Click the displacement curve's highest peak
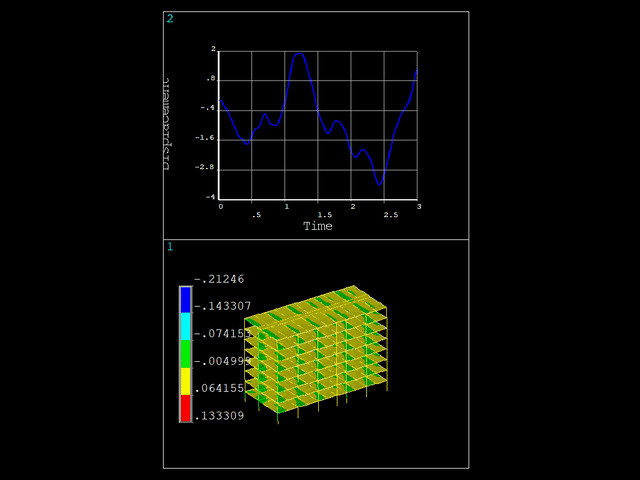 click(298, 54)
